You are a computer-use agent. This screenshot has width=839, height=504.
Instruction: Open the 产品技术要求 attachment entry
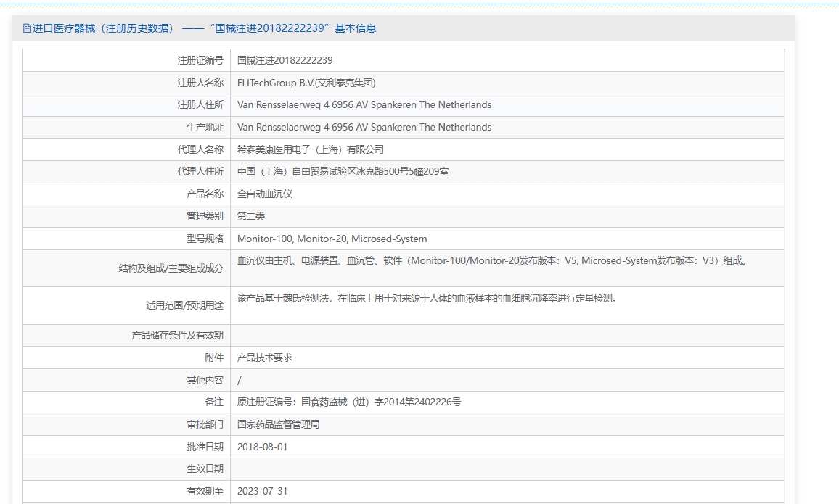[x=264, y=358]
